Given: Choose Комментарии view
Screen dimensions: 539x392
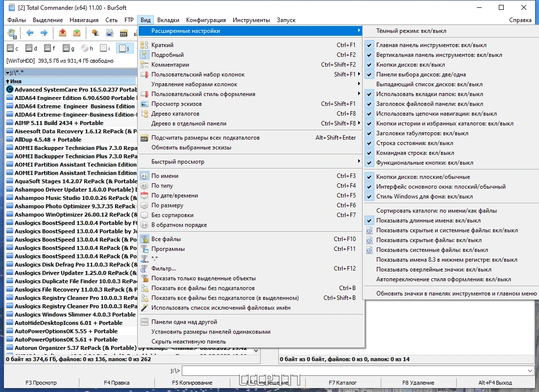Looking at the screenshot, I should tap(251, 64).
